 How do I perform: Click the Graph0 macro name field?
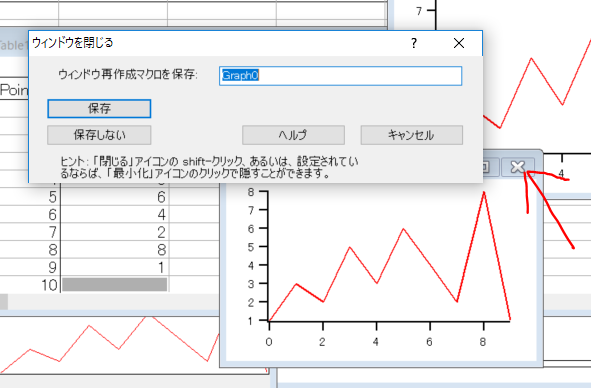(340, 76)
